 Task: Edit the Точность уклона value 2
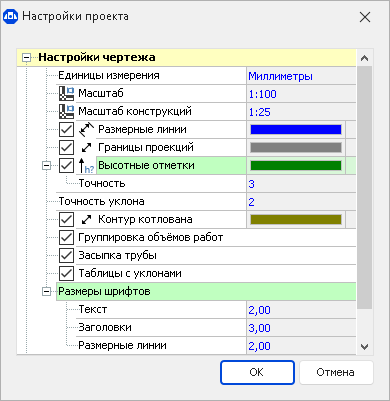tap(301, 202)
